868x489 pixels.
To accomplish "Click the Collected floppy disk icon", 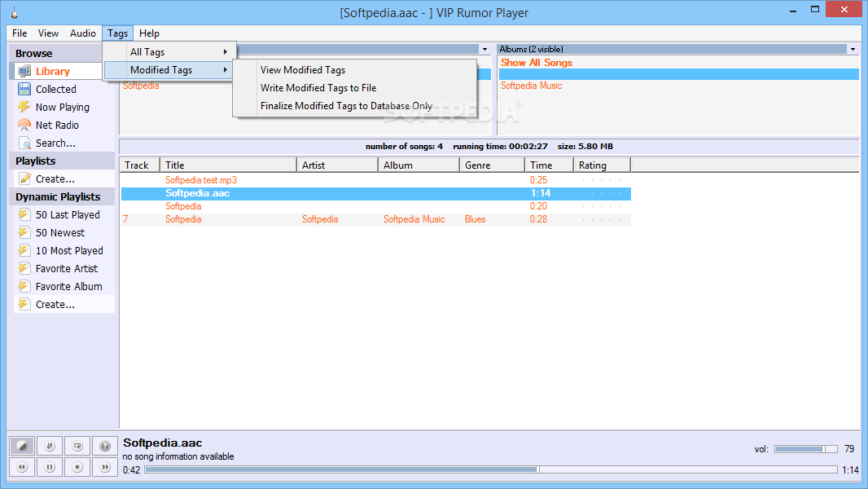I will [24, 89].
